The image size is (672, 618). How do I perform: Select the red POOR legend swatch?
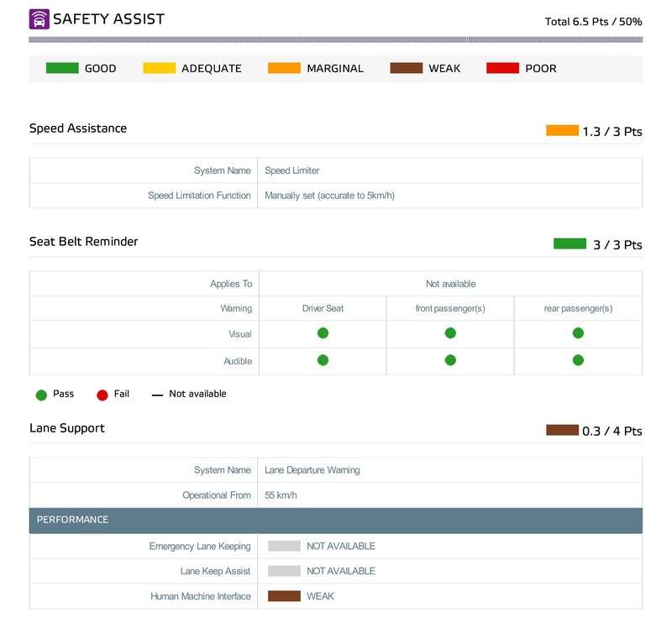(x=502, y=68)
